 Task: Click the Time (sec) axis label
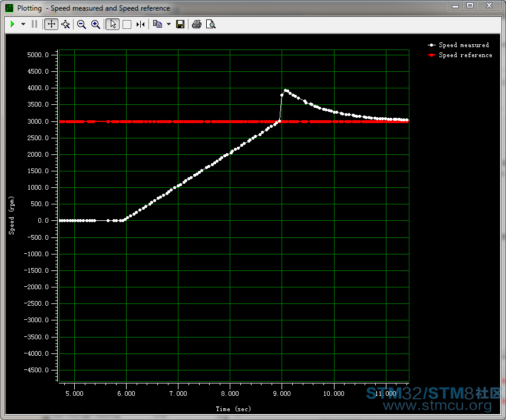pos(234,409)
